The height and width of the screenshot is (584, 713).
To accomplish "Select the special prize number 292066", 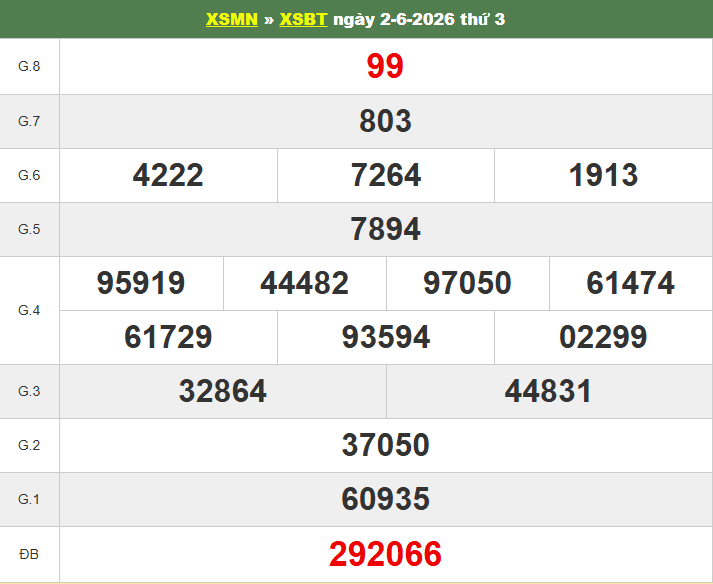I will point(385,554).
